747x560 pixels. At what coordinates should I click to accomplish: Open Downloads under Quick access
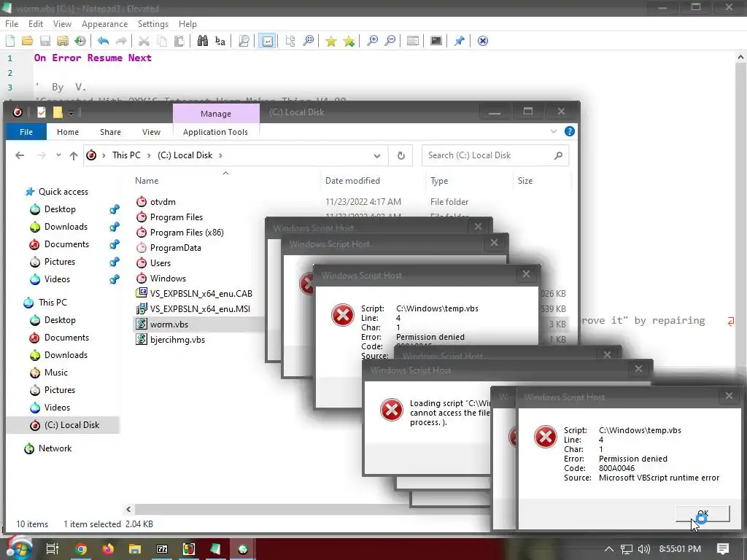click(66, 227)
